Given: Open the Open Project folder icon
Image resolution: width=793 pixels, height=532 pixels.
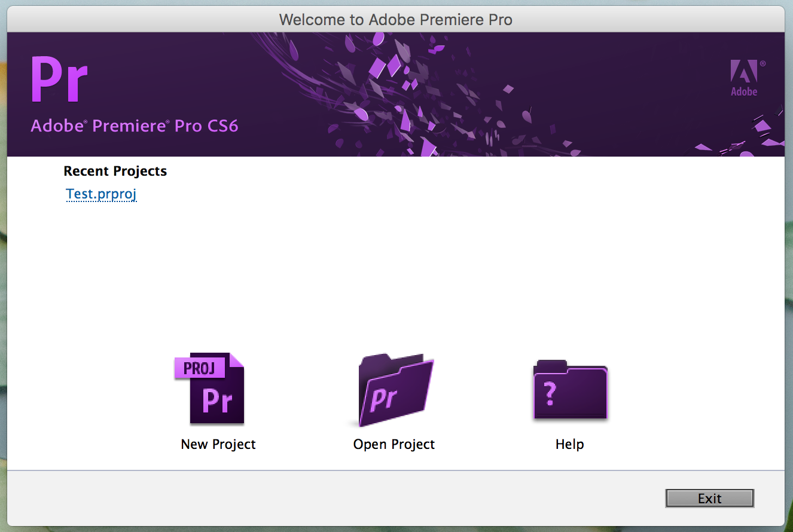Looking at the screenshot, I should click(x=395, y=390).
